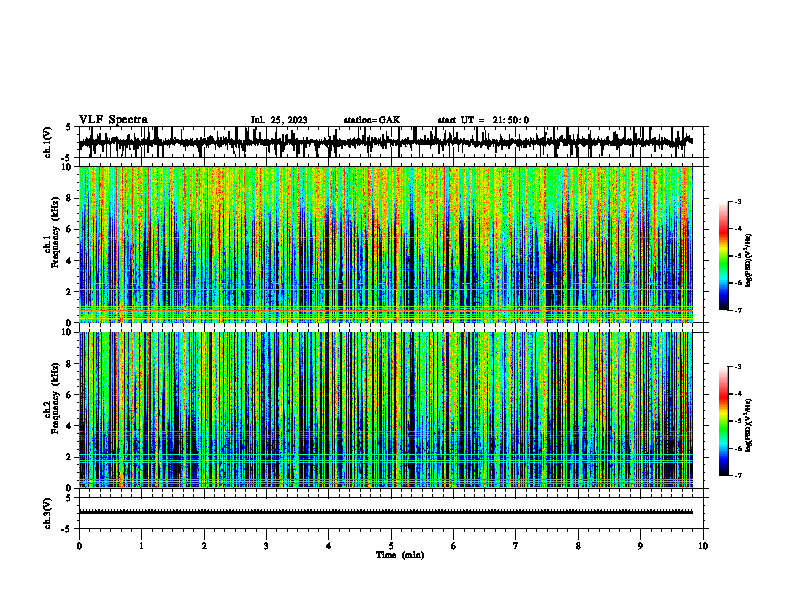The height and width of the screenshot is (612, 792).
Task: Click the 2 kHz tick on ch.2 axis
Action: [x=71, y=457]
